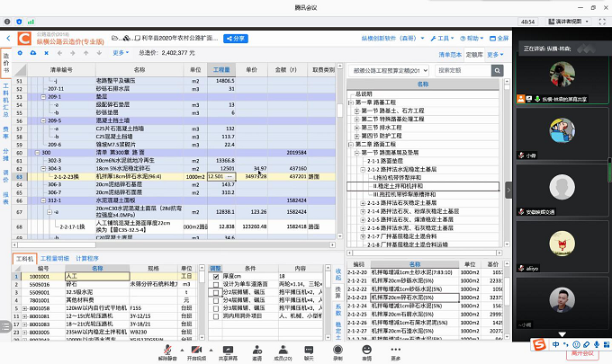Click the horizontal scrollbar under the main table
Screen dimensions: 612x364
coord(174,244)
